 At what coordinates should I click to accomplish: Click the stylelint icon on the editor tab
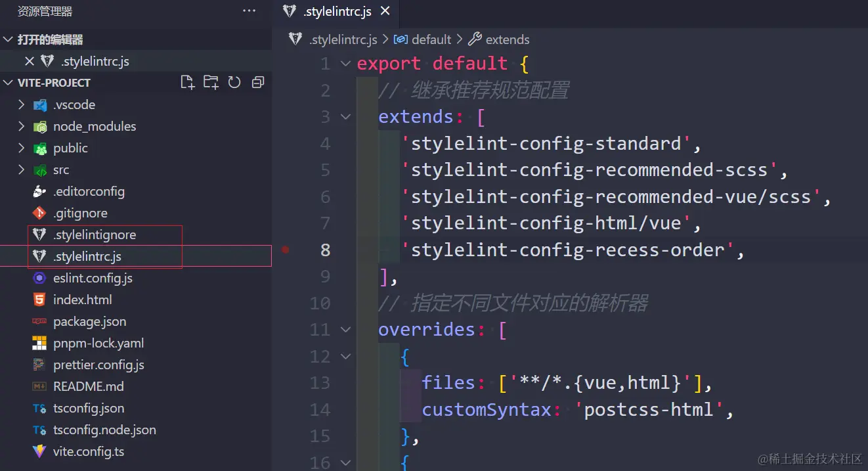pyautogui.click(x=289, y=11)
